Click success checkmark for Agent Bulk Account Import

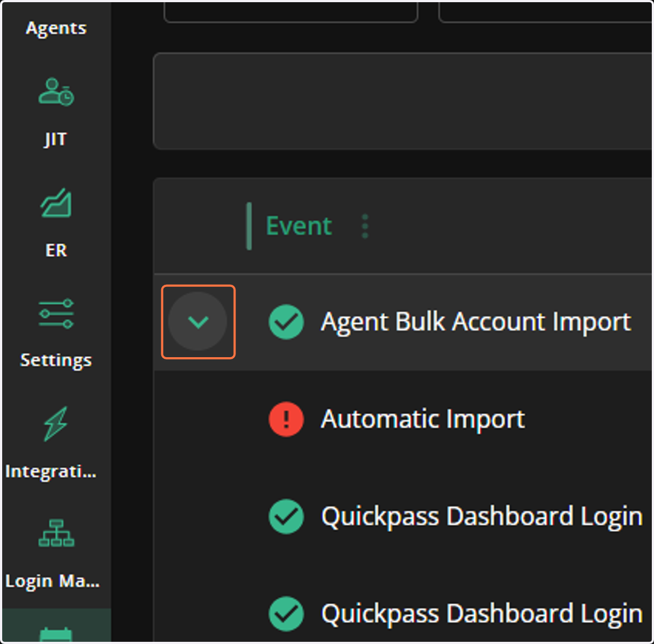[x=286, y=322]
